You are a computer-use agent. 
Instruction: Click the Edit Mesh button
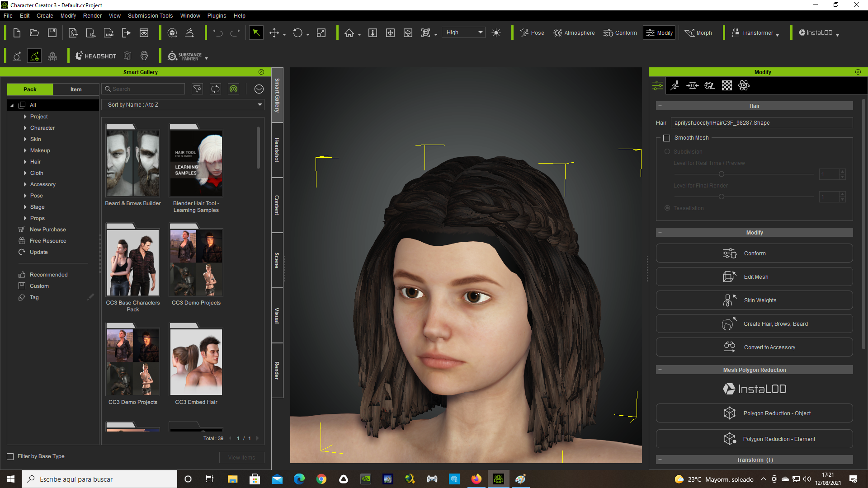tap(754, 277)
